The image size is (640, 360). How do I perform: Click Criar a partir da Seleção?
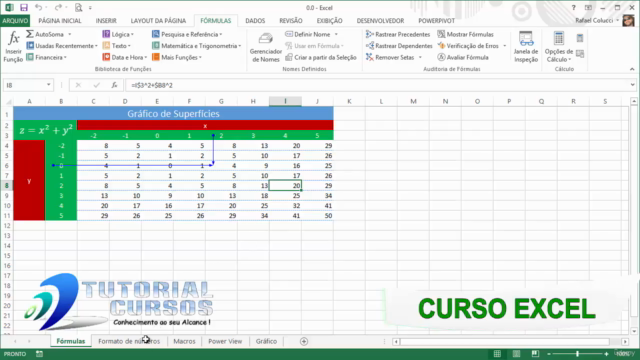click(321, 57)
